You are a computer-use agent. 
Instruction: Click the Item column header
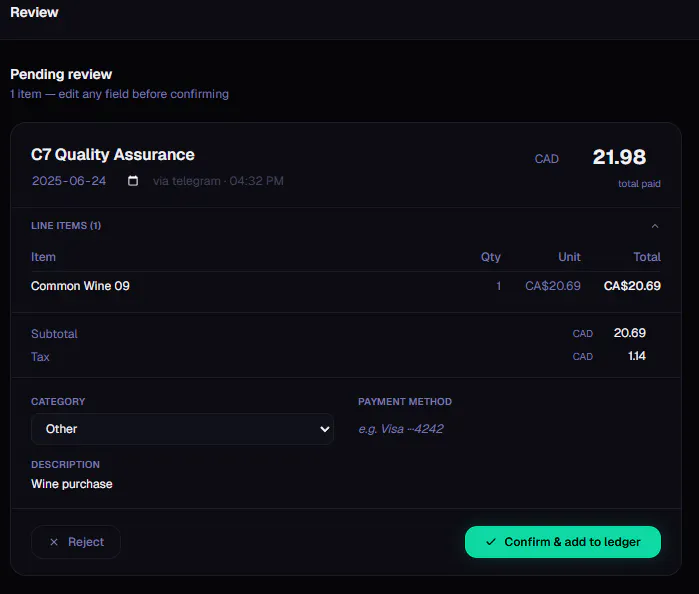(x=43, y=257)
